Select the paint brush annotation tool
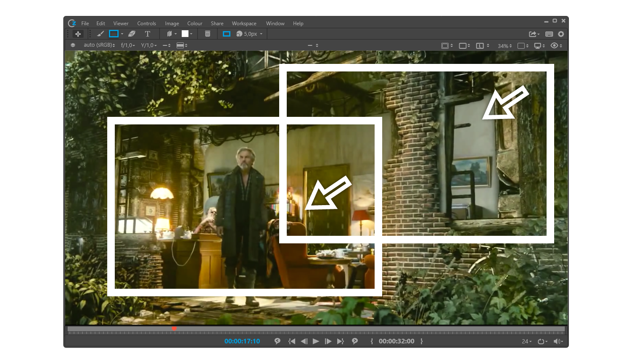The height and width of the screenshot is (364, 629). pyautogui.click(x=100, y=34)
